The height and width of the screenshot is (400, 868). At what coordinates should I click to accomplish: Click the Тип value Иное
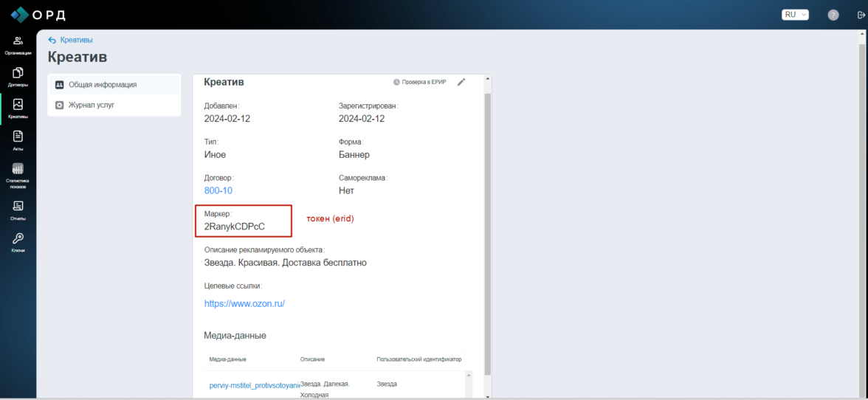coord(215,154)
